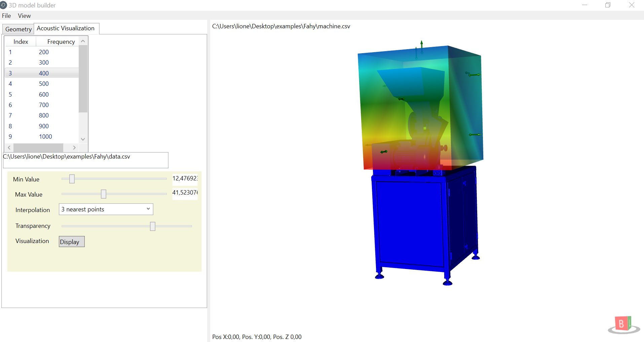This screenshot has width=644, height=342.
Task: Select the 600 frequency row
Action: tap(42, 95)
